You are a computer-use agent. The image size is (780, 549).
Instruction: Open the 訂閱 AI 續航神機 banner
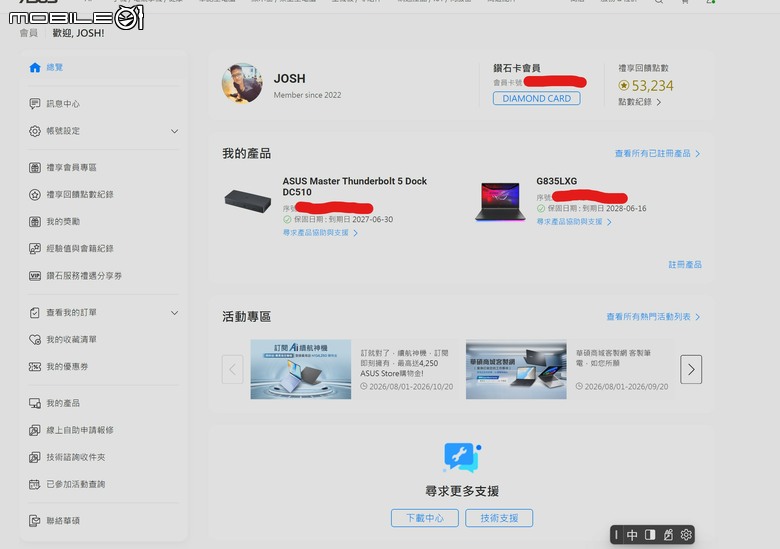click(x=300, y=369)
